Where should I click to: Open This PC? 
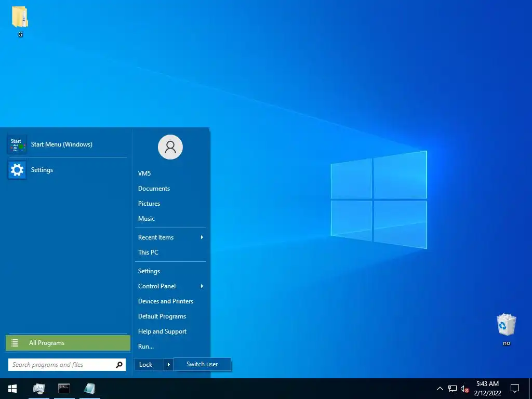coord(170,252)
